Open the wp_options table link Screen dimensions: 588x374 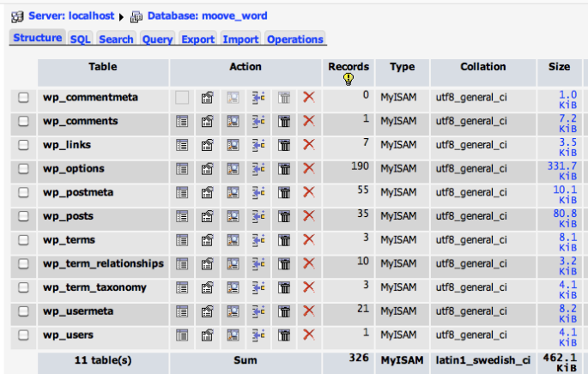[x=74, y=169]
